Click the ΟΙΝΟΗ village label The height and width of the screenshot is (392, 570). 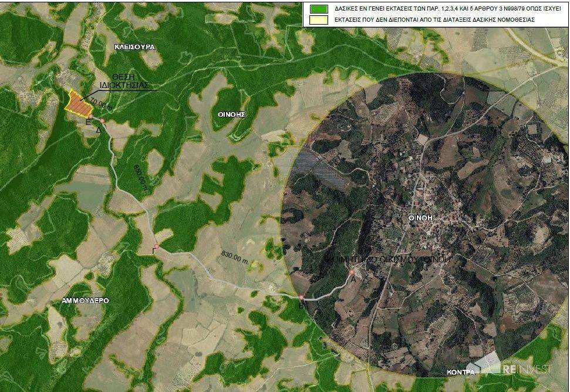click(420, 217)
